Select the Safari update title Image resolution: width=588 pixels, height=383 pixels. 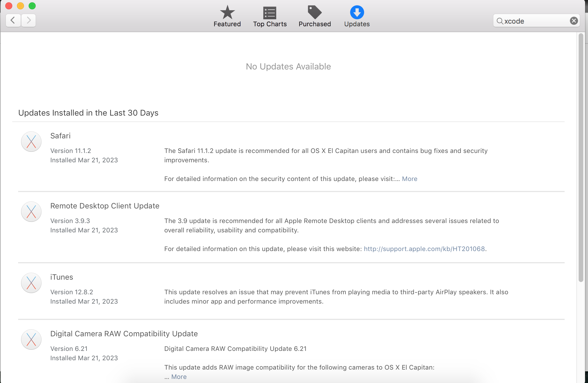click(x=60, y=136)
